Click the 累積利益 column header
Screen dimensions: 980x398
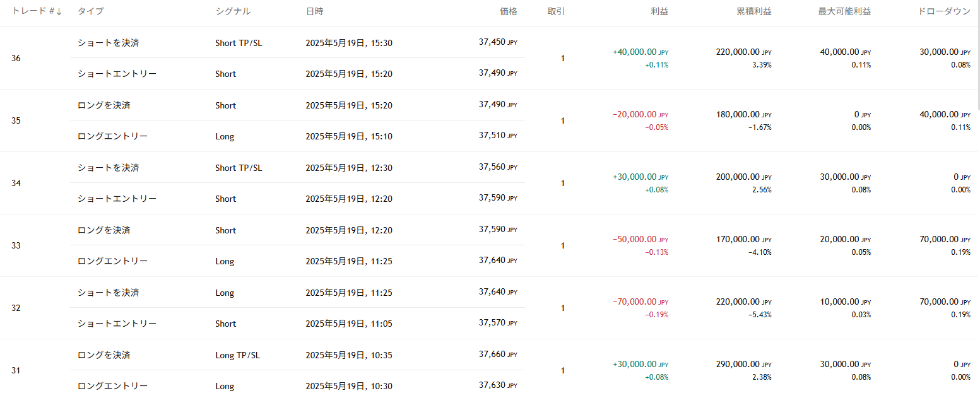[753, 11]
